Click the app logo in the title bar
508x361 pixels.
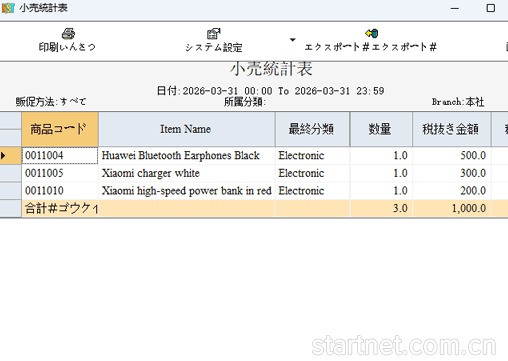pos(8,8)
